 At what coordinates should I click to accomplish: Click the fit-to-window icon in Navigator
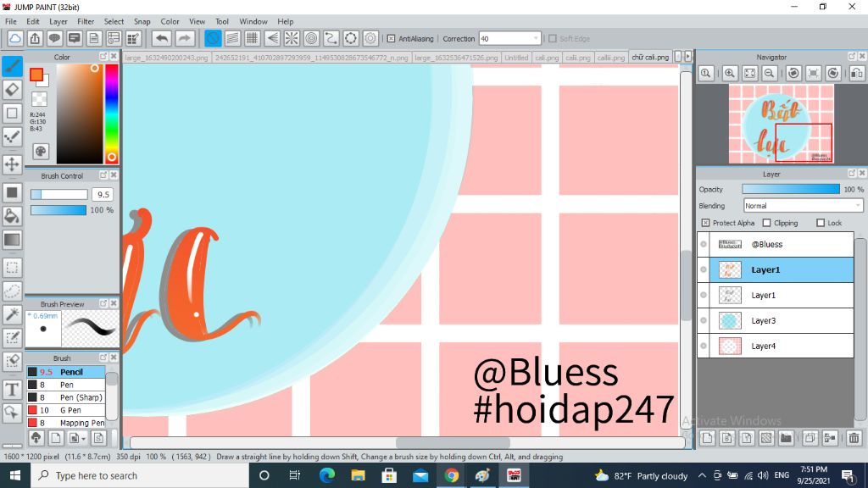[749, 73]
